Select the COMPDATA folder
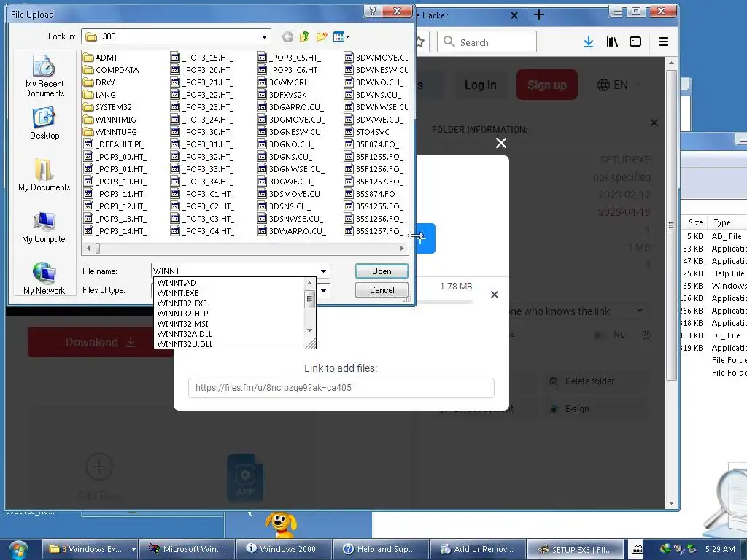The image size is (747, 560). pyautogui.click(x=111, y=70)
